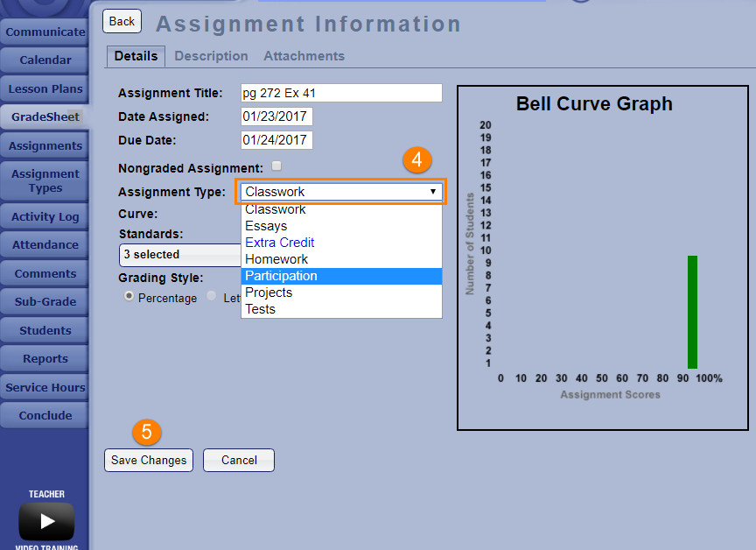Open Reports from the sidebar

tap(45, 359)
